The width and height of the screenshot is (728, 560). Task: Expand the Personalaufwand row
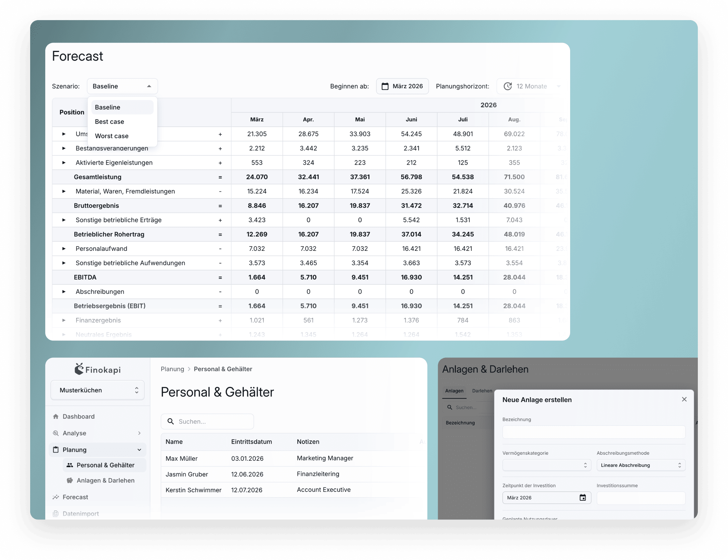pos(64,249)
